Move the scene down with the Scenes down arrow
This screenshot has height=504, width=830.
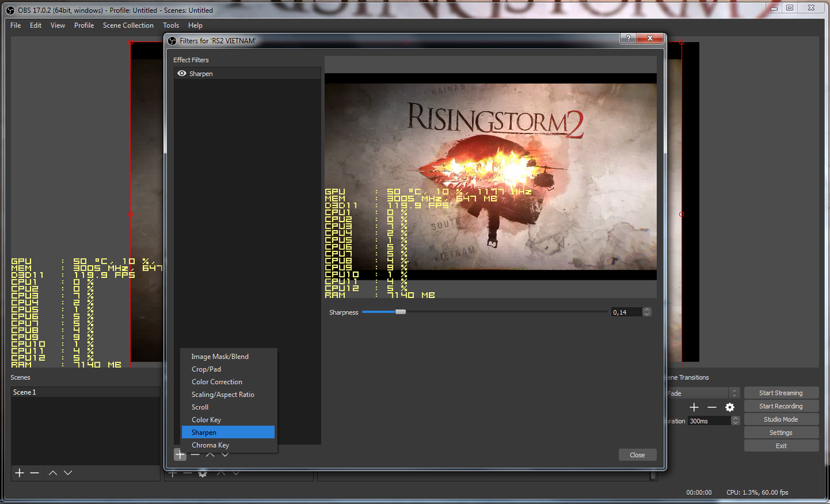tap(67, 473)
